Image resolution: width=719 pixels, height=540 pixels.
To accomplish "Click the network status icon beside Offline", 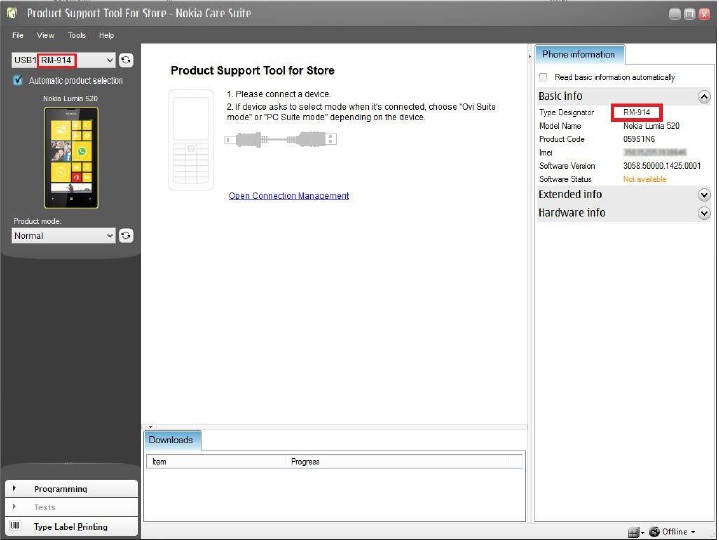I will pos(654,532).
